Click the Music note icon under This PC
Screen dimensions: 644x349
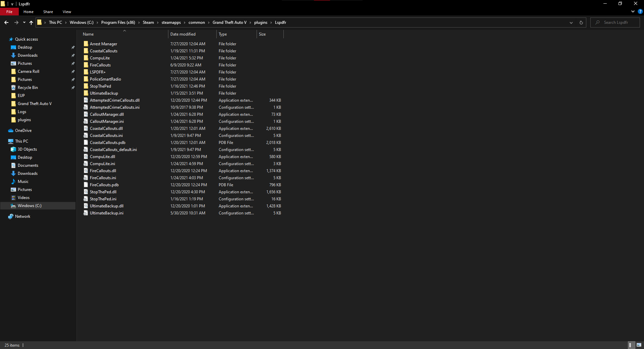coord(13,182)
